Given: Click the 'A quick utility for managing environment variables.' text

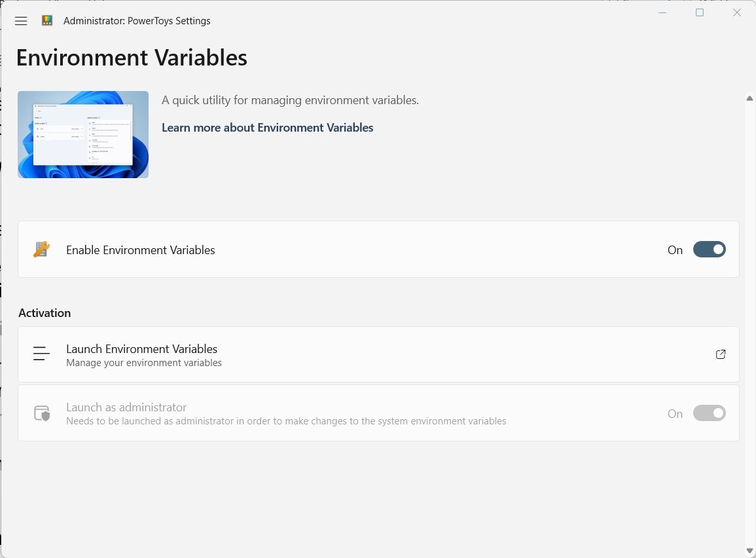Looking at the screenshot, I should click(x=290, y=100).
